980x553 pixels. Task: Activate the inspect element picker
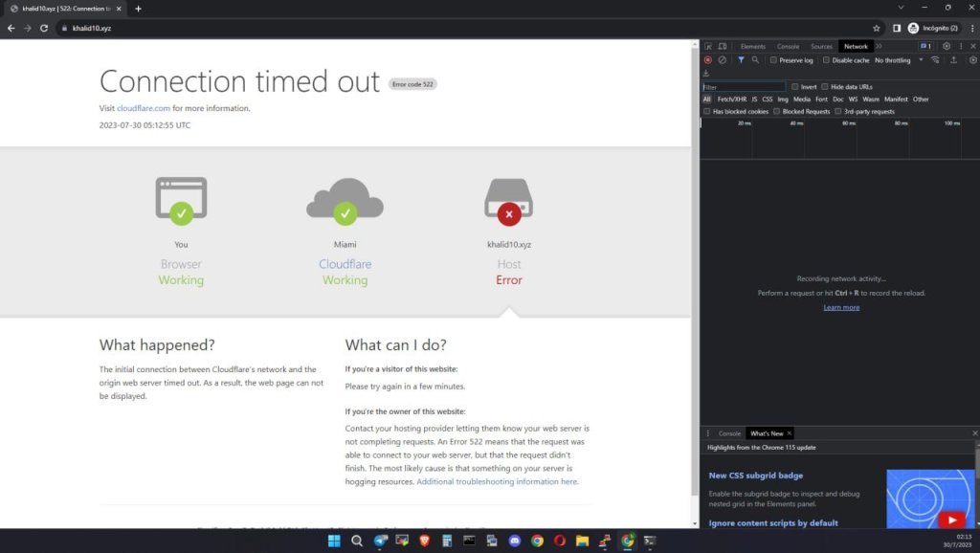[x=708, y=46]
